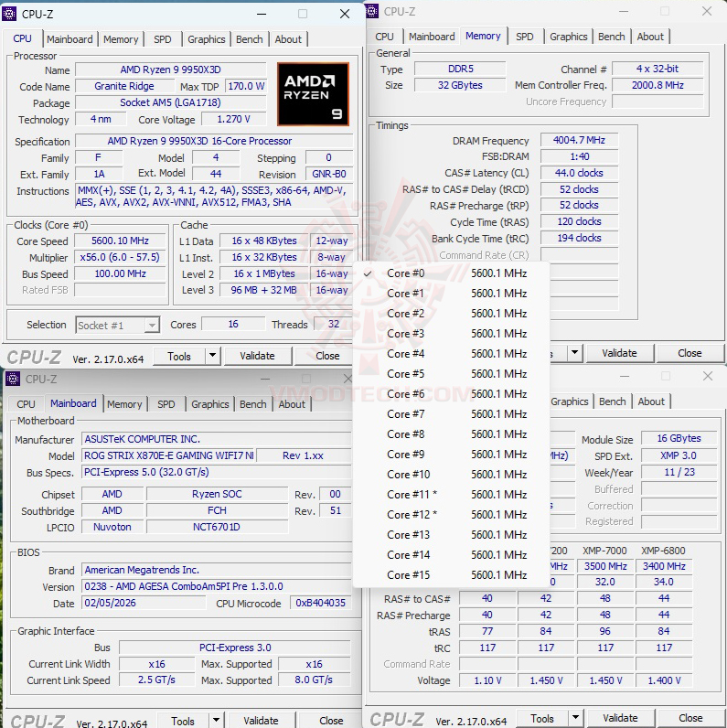Image resolution: width=727 pixels, height=728 pixels.
Task: Choose Core #7 in core clock menu
Action: click(451, 414)
